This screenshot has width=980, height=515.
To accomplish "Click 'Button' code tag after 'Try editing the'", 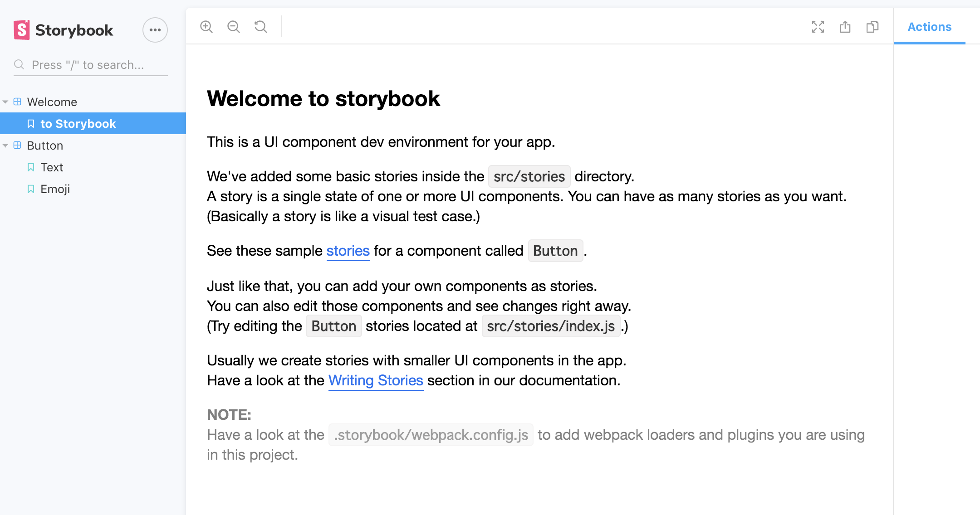I will (334, 326).
